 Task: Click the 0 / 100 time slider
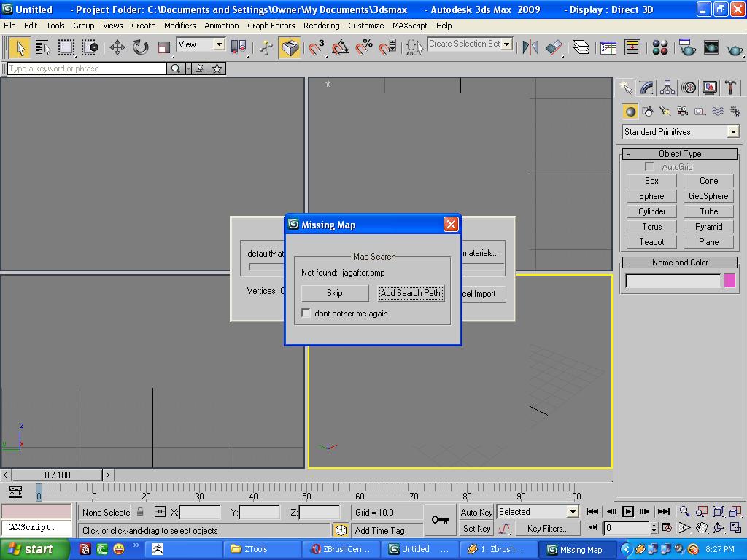[57, 475]
